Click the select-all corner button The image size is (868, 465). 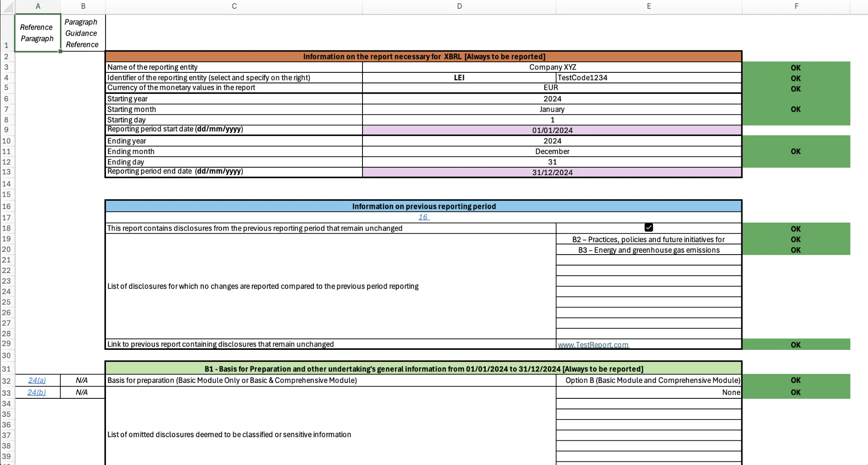[x=7, y=6]
